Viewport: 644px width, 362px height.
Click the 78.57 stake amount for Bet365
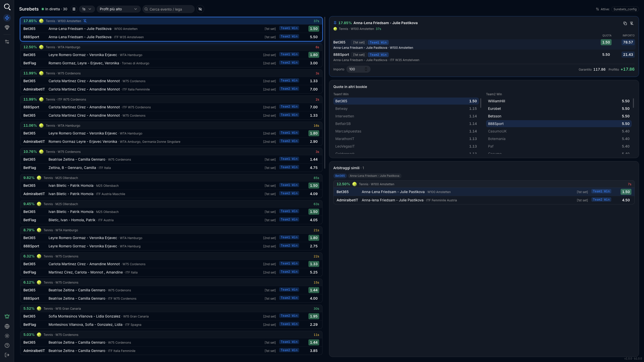pos(628,42)
